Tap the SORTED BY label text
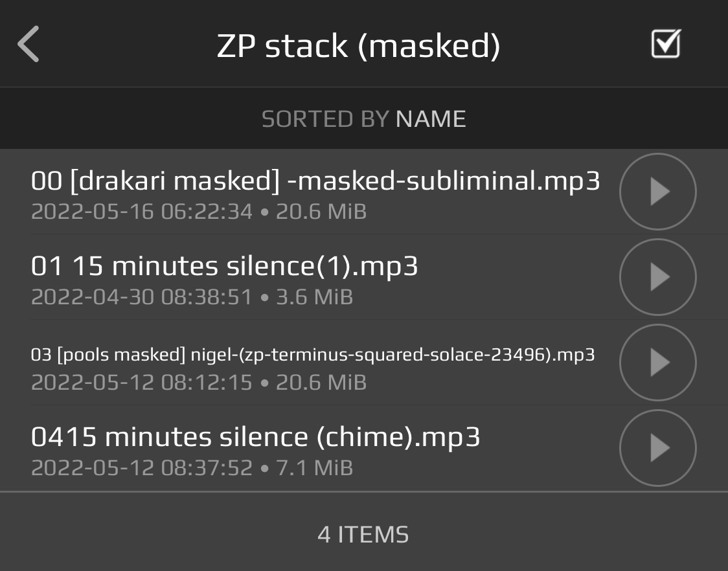Image resolution: width=728 pixels, height=571 pixels. 325,119
